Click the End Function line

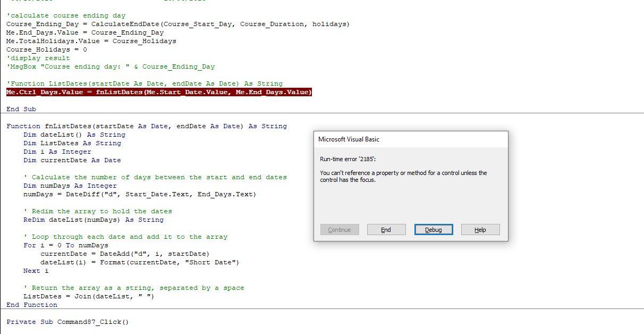click(x=32, y=305)
